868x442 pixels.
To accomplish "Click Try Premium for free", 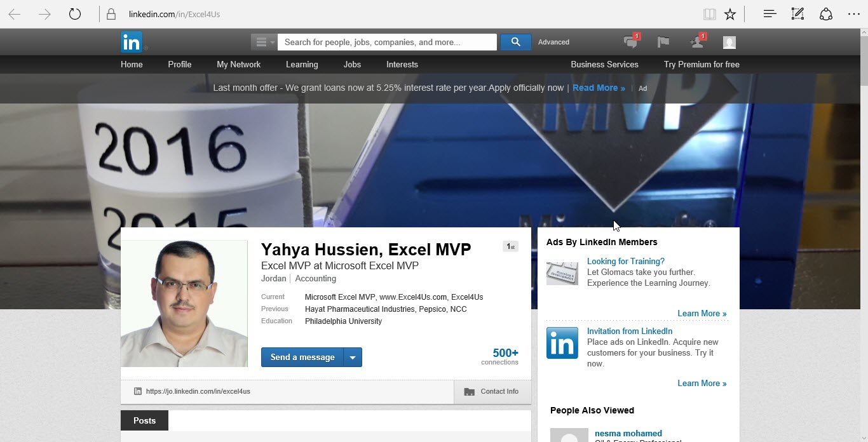I will 702,64.
